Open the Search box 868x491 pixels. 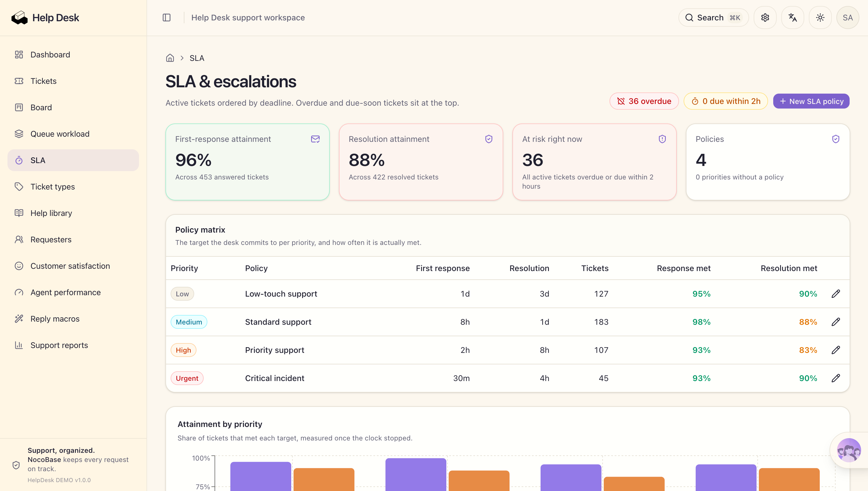click(x=713, y=18)
